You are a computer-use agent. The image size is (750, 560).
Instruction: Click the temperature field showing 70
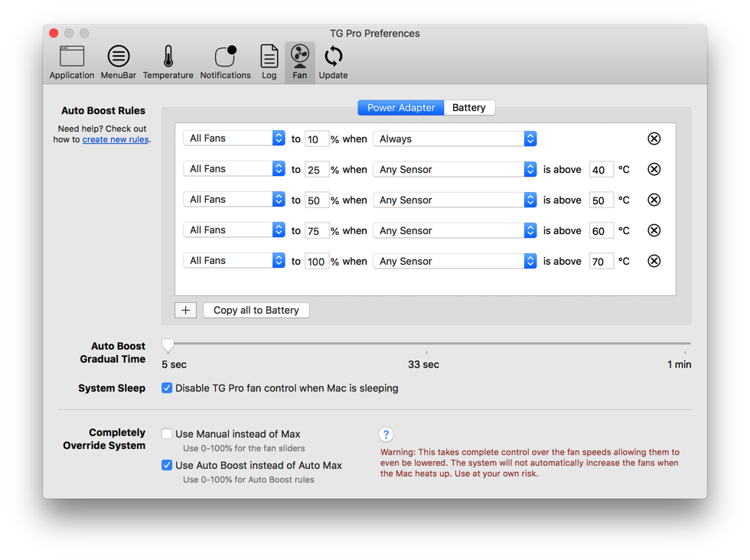point(602,262)
